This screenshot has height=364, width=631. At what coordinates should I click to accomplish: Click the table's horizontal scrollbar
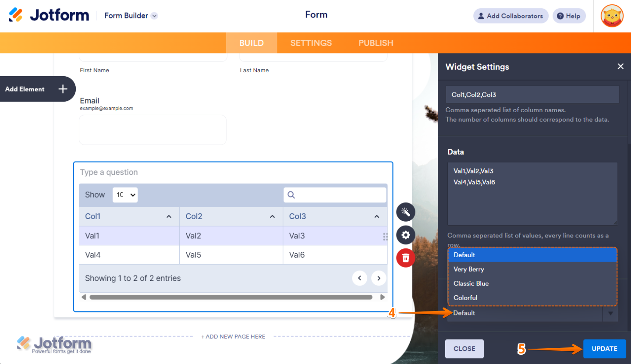tap(232, 297)
